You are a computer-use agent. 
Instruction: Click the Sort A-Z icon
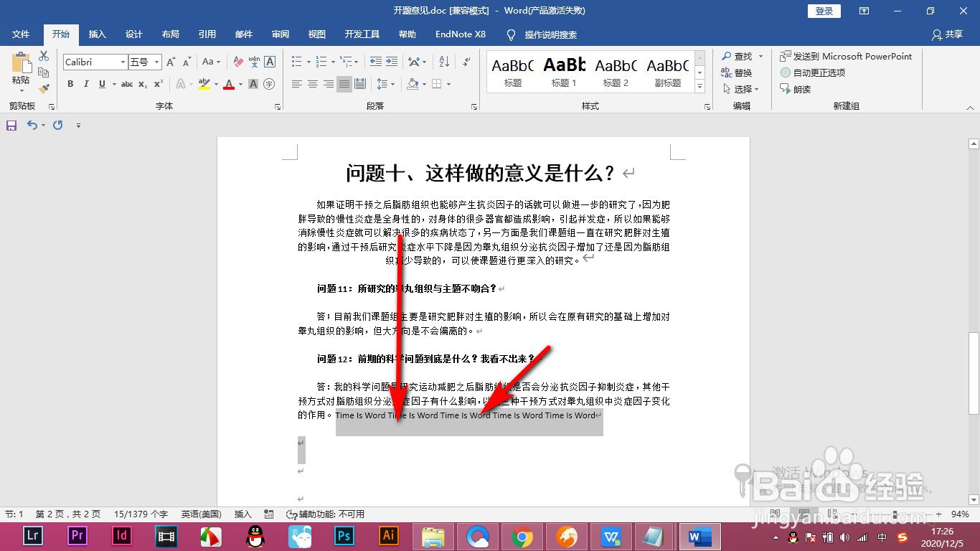444,62
